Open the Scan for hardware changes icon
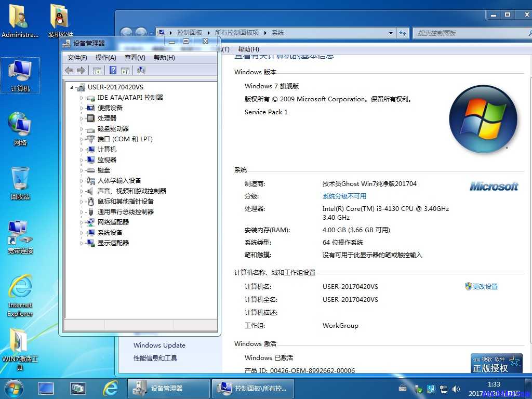 coord(140,71)
